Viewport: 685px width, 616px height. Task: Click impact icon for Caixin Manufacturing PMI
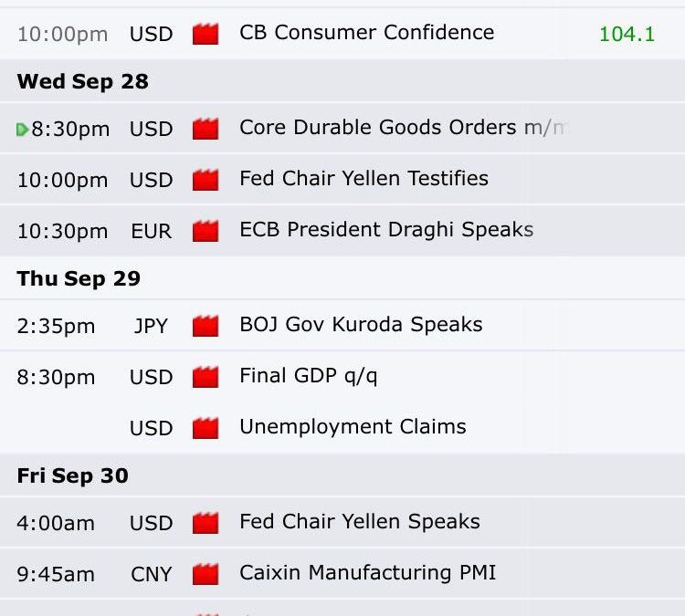click(x=205, y=574)
